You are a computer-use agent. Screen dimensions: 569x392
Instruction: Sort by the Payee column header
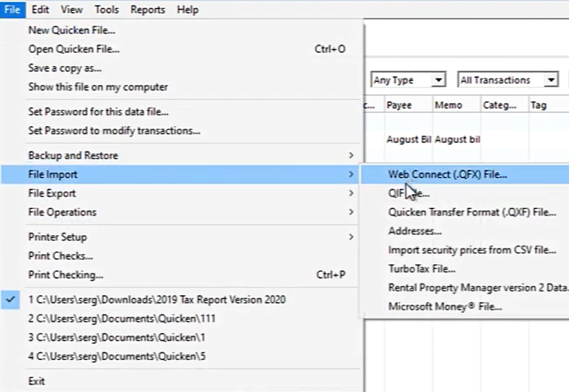(x=408, y=105)
